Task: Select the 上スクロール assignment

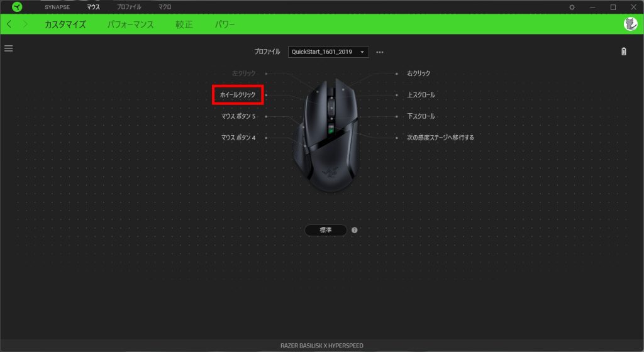Action: 421,95
